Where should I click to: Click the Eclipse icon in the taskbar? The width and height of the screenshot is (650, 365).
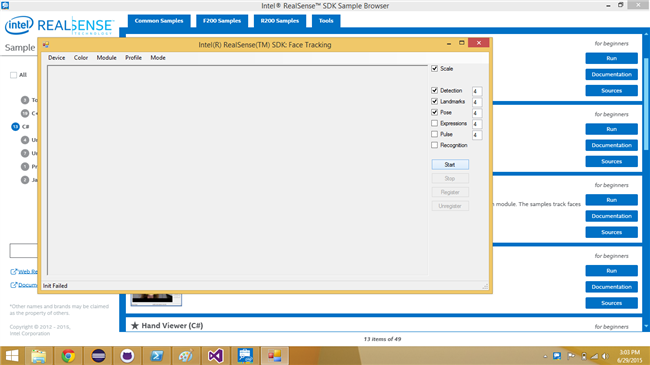click(98, 356)
